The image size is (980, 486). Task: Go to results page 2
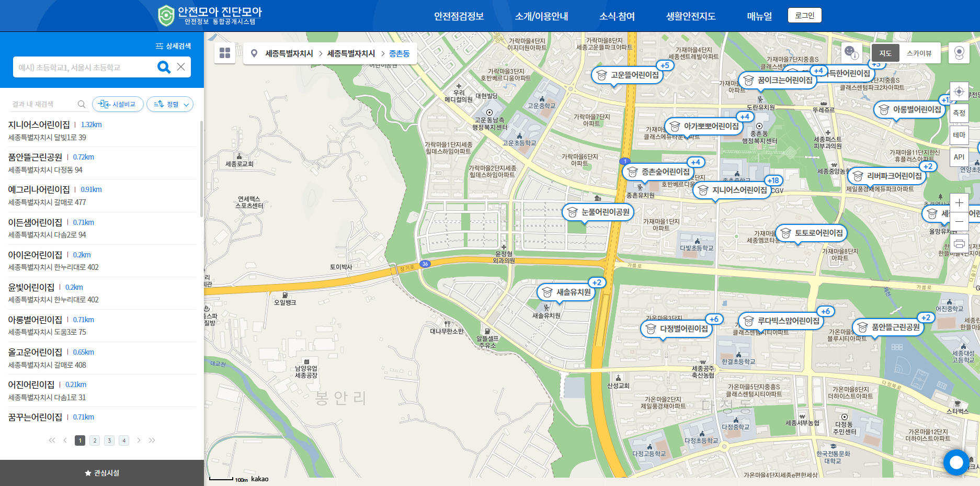click(95, 440)
